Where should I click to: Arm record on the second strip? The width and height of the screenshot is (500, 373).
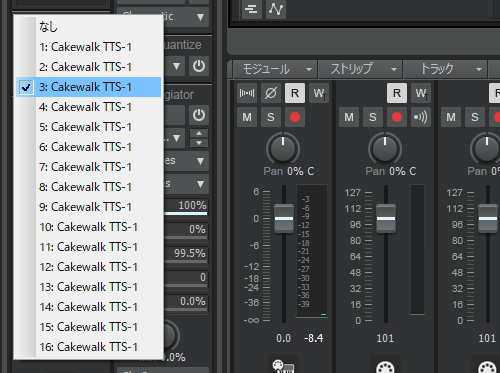[x=397, y=117]
